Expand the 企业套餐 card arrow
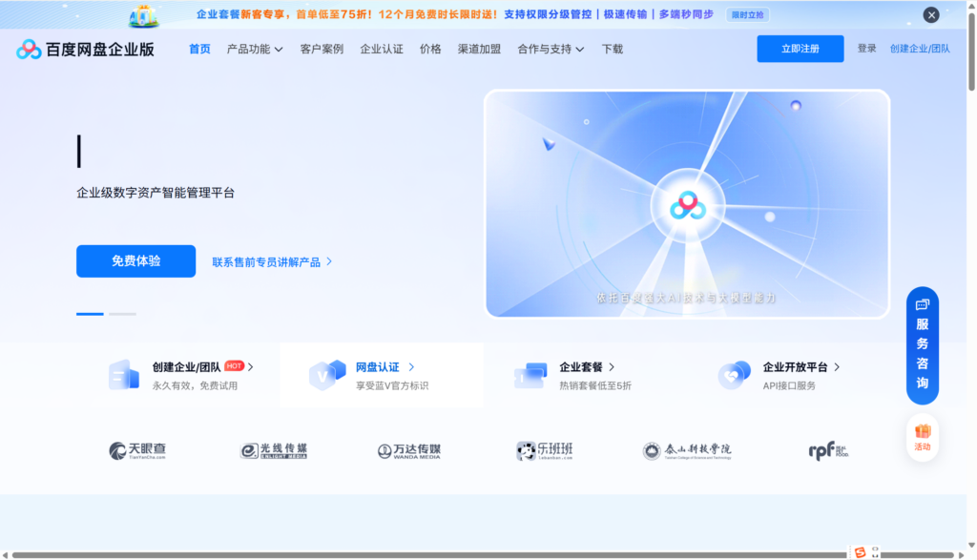This screenshot has height=560, width=977. tap(612, 366)
